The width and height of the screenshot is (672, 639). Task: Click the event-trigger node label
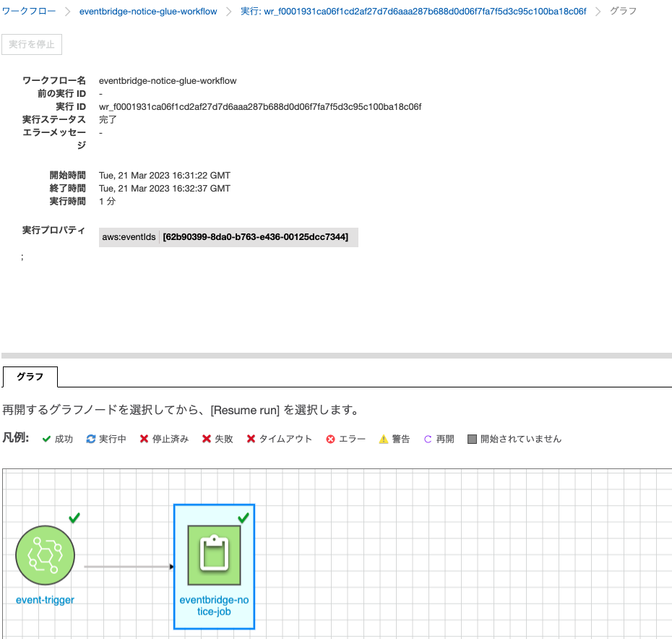[45, 600]
